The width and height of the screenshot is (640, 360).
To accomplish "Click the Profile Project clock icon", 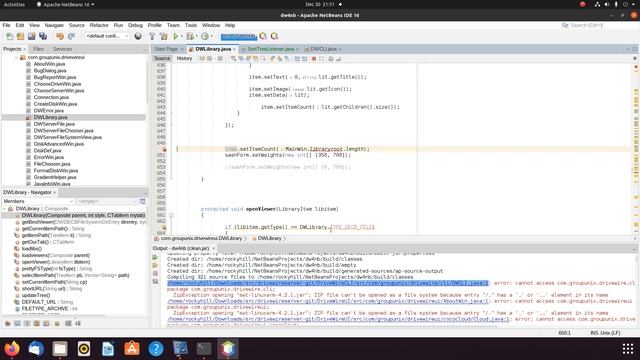I will point(205,36).
